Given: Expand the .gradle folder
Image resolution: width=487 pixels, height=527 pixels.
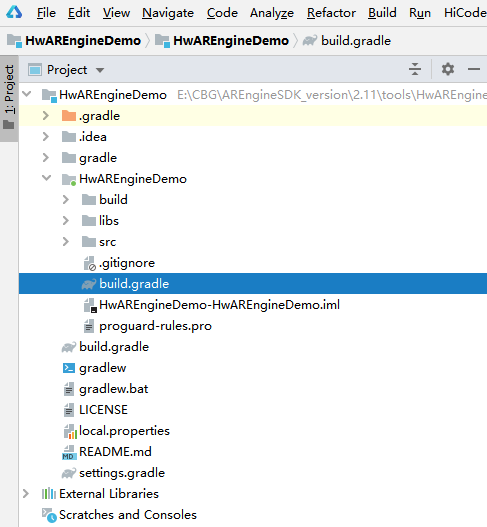Looking at the screenshot, I should pos(46,116).
